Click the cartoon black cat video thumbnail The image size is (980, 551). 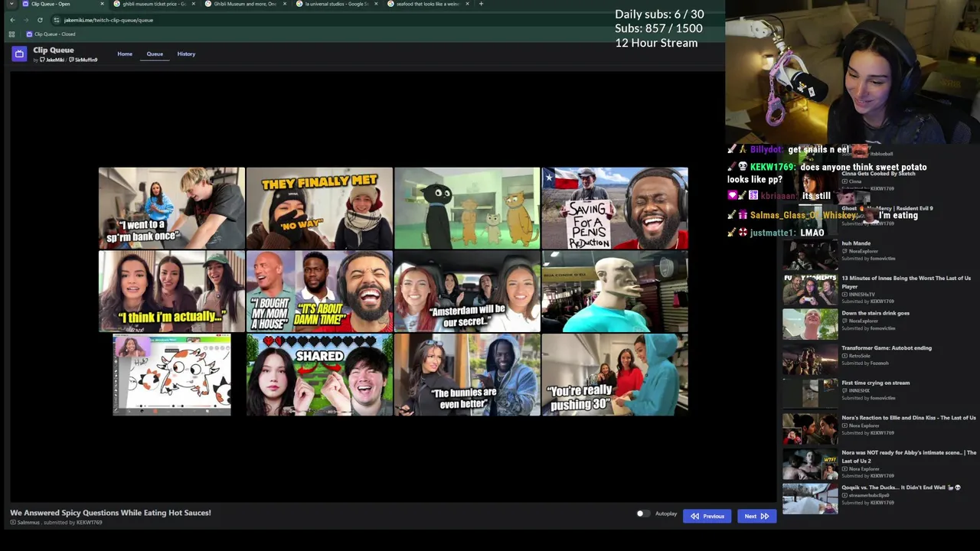click(467, 208)
